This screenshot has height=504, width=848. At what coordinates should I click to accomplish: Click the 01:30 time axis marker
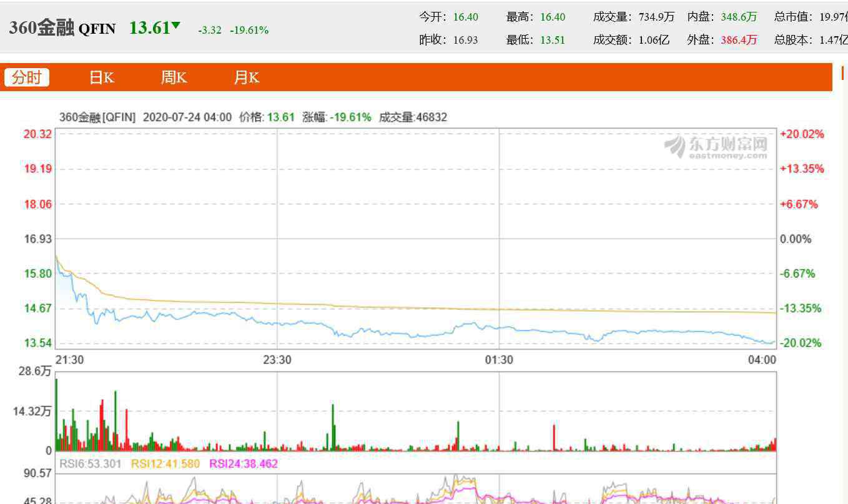click(499, 360)
